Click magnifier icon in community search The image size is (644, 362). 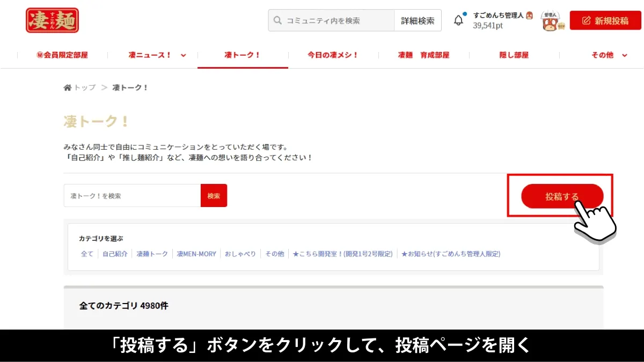[277, 20]
